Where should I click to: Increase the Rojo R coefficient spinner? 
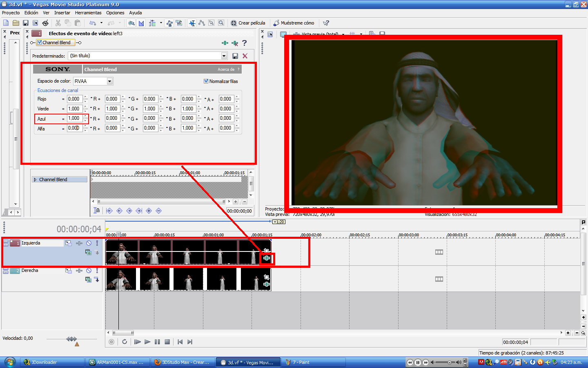coord(85,97)
